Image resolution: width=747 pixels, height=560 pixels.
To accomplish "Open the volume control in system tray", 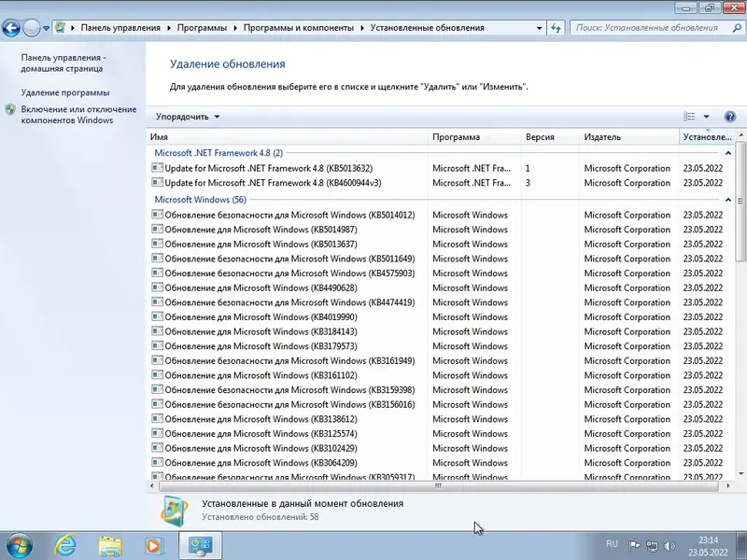I will (669, 546).
